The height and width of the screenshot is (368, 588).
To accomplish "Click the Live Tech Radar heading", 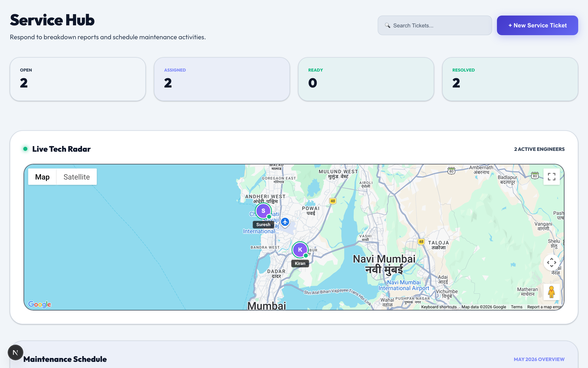I will tap(61, 149).
